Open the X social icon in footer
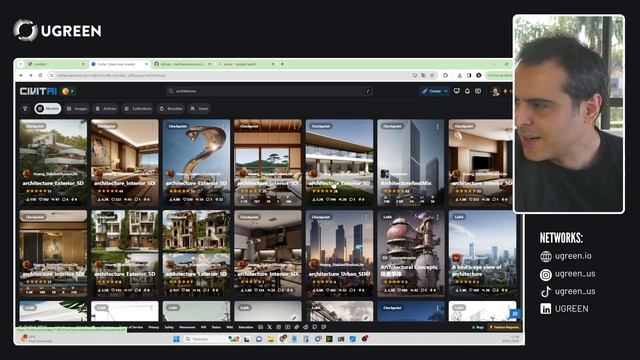Viewport: 640px width, 360px height. tap(269, 327)
